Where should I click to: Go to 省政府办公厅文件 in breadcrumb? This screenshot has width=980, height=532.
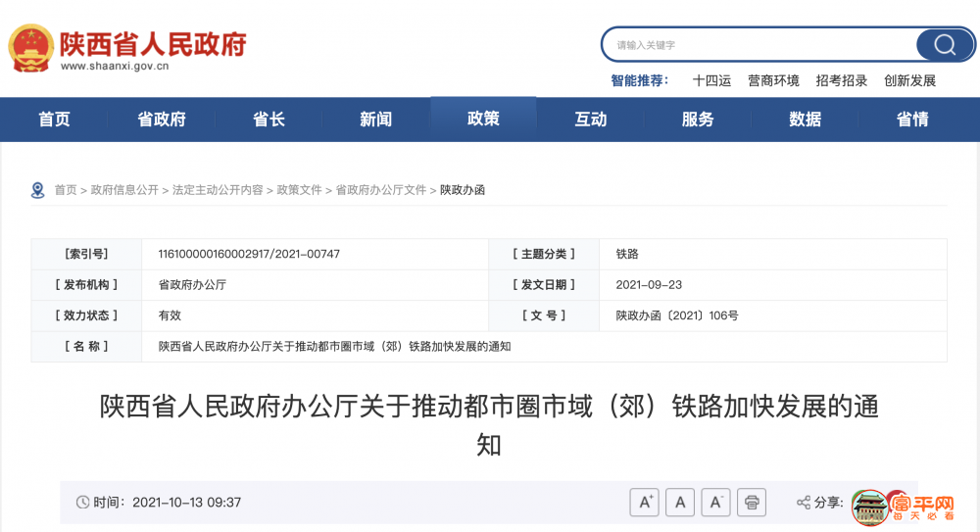[381, 190]
